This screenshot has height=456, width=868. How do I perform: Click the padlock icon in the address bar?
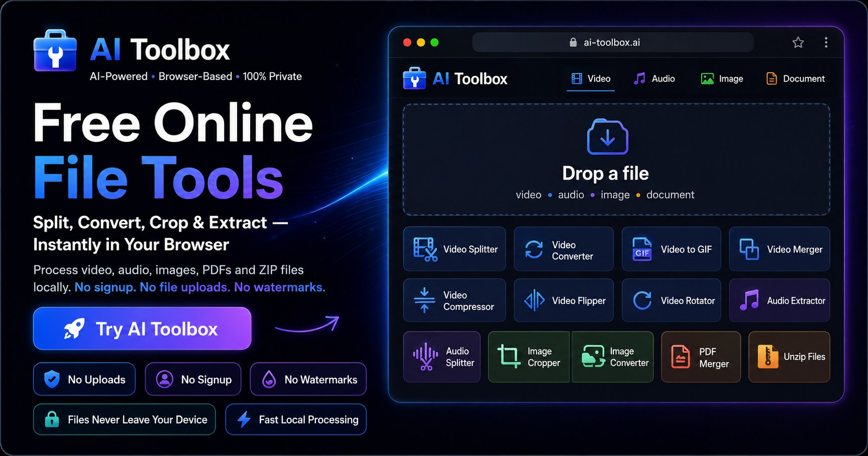click(573, 43)
